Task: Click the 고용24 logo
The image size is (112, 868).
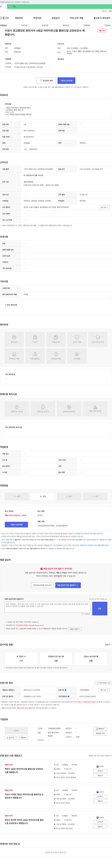Action: coord(4,18)
